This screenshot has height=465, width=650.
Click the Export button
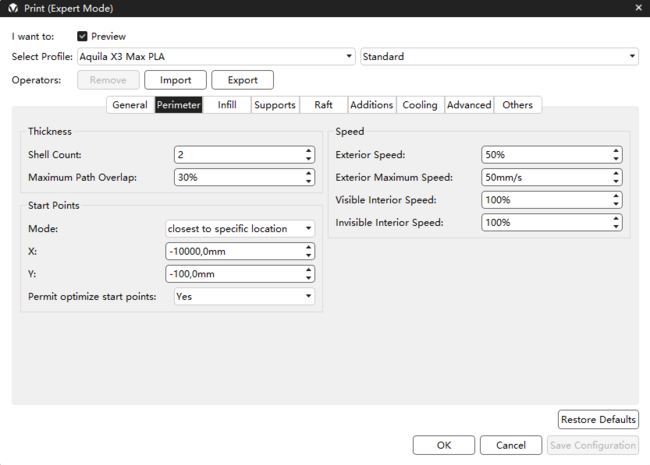click(242, 80)
